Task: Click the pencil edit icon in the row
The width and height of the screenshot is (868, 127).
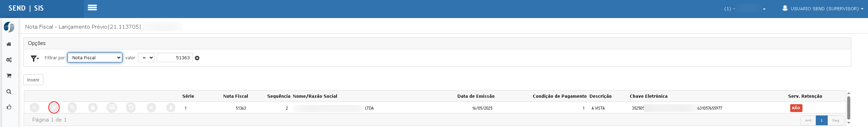Action: pyautogui.click(x=54, y=108)
